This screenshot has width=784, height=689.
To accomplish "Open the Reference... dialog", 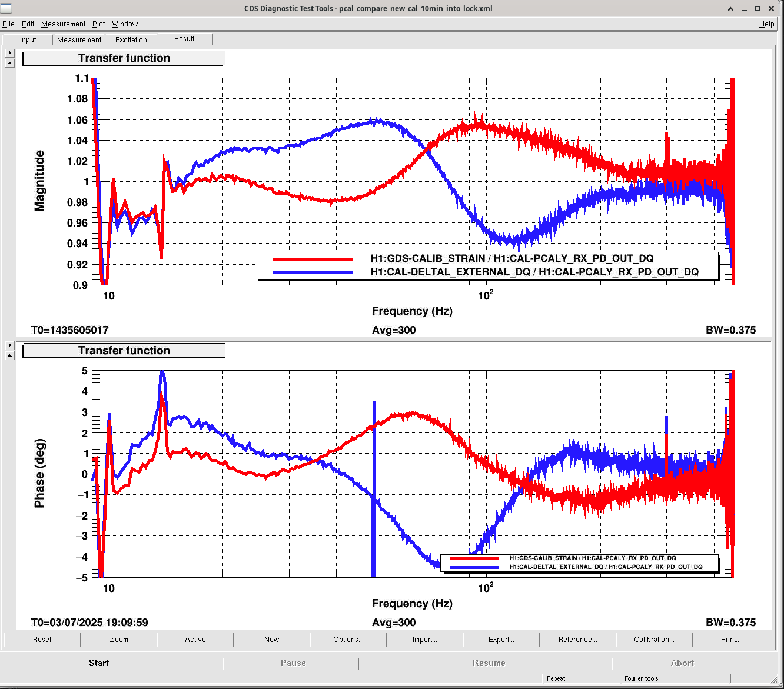I will tap(578, 640).
